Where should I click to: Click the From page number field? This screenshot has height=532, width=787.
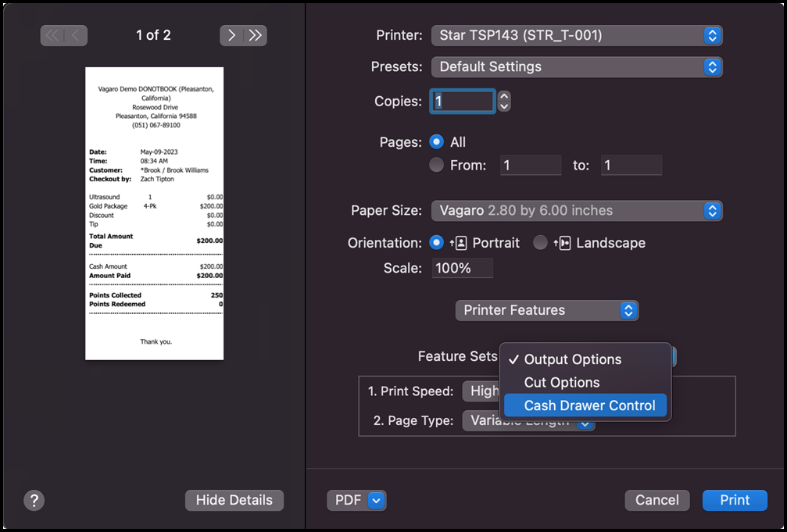click(x=531, y=165)
